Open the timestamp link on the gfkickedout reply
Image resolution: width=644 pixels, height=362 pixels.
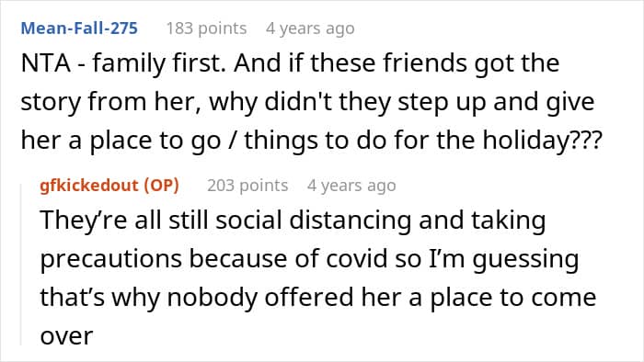(351, 186)
